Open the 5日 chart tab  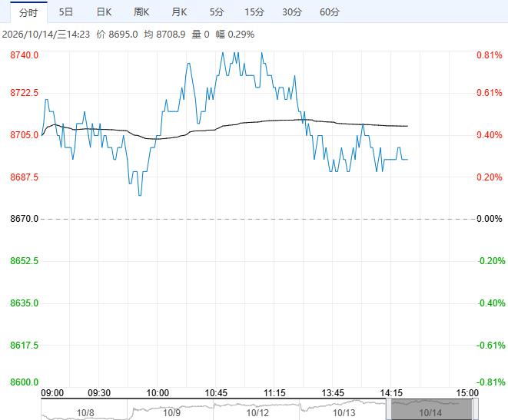[66, 12]
